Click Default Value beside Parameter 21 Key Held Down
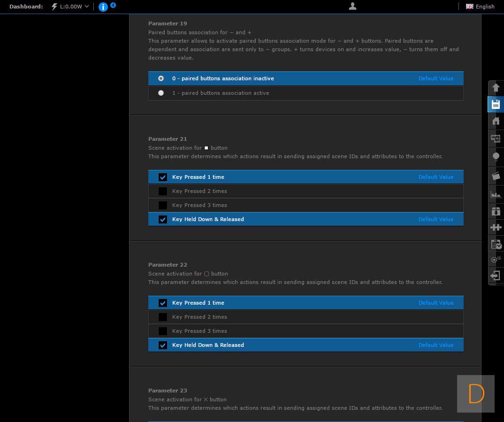 pos(436,219)
